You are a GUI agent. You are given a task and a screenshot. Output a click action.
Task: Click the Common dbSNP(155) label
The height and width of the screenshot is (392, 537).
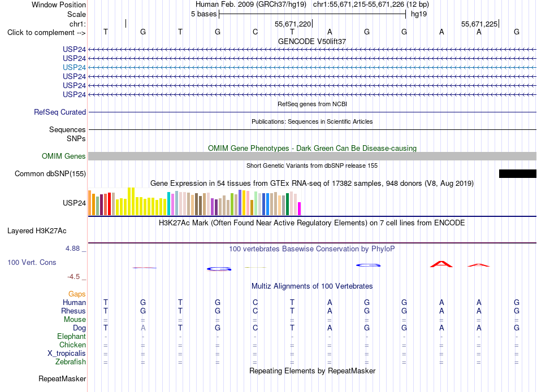[x=50, y=174]
